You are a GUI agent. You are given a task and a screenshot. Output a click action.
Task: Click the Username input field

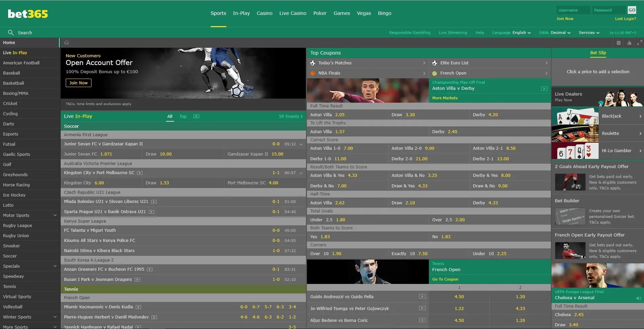[573, 10]
